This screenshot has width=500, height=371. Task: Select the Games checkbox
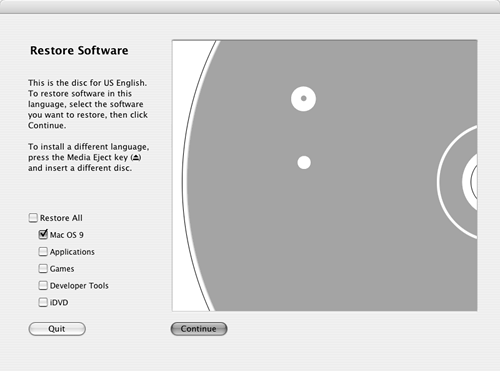coord(43,269)
